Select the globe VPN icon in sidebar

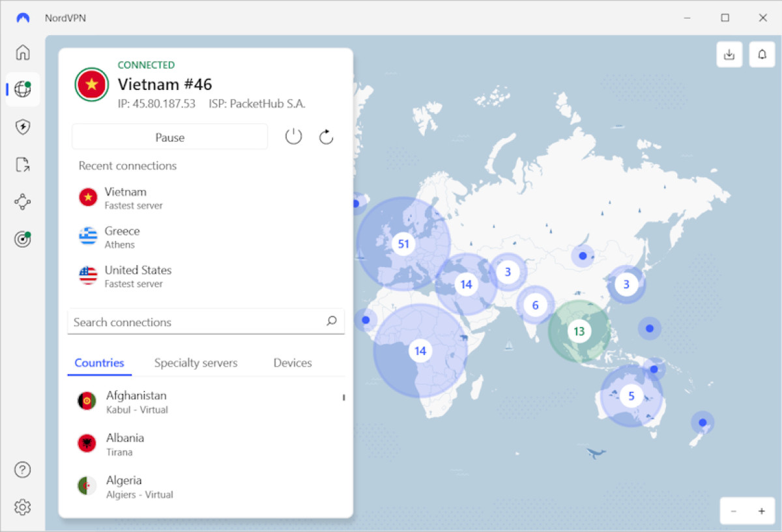23,89
